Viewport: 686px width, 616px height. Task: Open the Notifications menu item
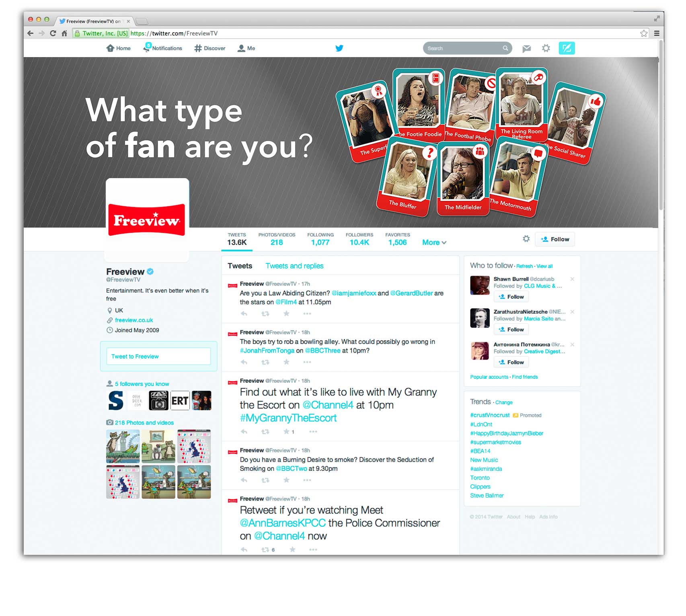pos(163,48)
